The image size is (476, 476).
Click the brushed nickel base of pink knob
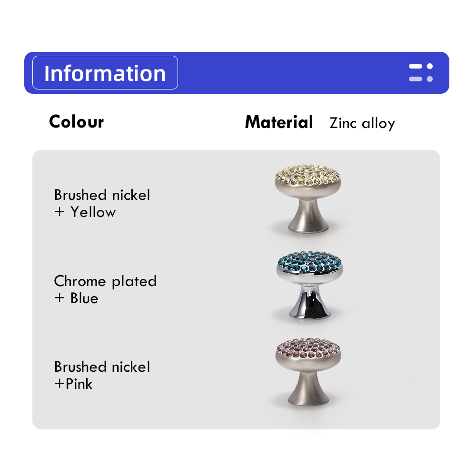pos(308,389)
